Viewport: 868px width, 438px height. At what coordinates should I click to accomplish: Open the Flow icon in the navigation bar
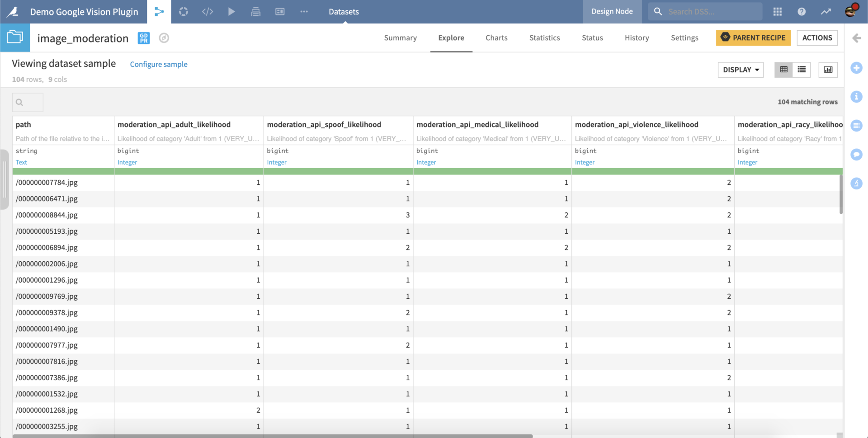[159, 11]
